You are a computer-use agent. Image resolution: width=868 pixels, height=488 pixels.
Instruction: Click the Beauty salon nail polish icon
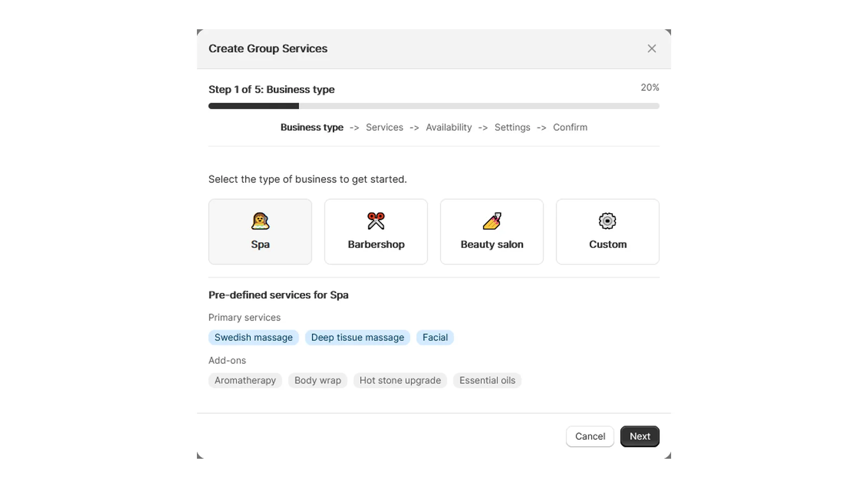pyautogui.click(x=492, y=221)
